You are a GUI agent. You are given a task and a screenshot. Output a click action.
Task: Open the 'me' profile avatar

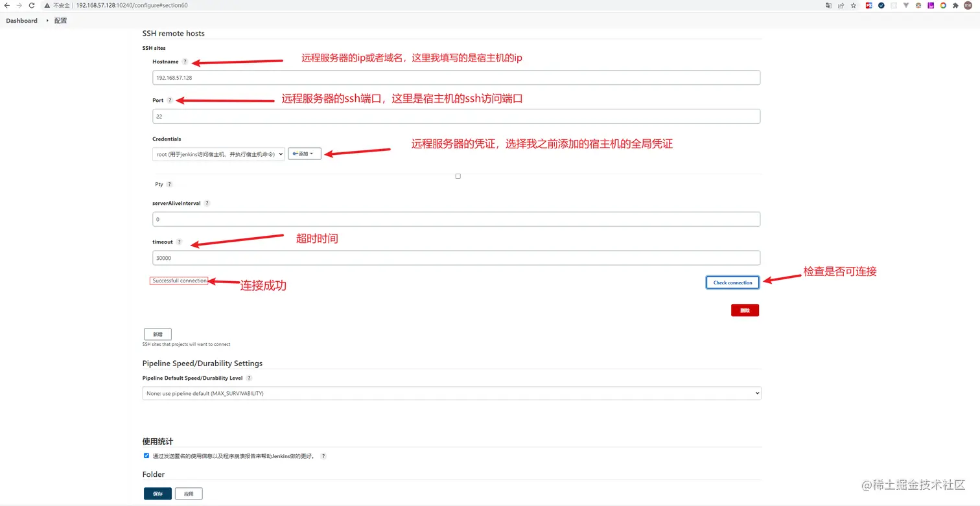point(968,5)
